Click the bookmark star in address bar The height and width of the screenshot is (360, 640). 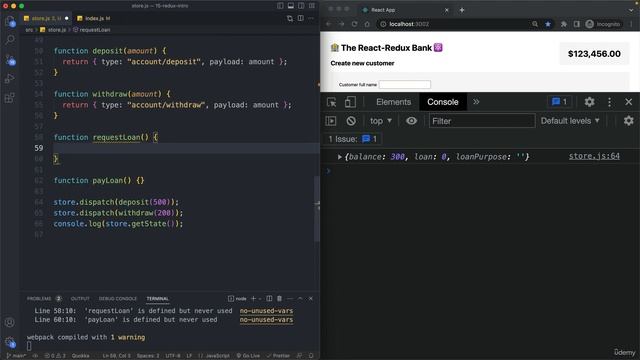pos(548,24)
